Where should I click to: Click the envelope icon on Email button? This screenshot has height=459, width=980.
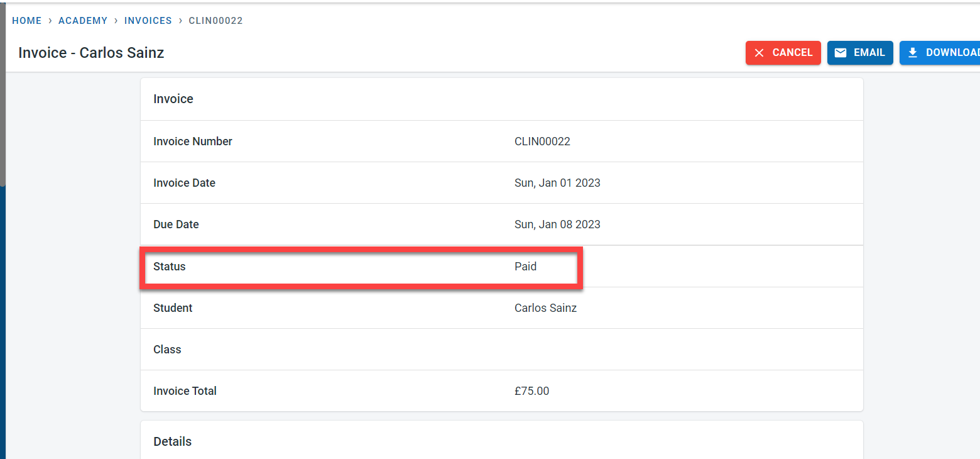point(841,53)
